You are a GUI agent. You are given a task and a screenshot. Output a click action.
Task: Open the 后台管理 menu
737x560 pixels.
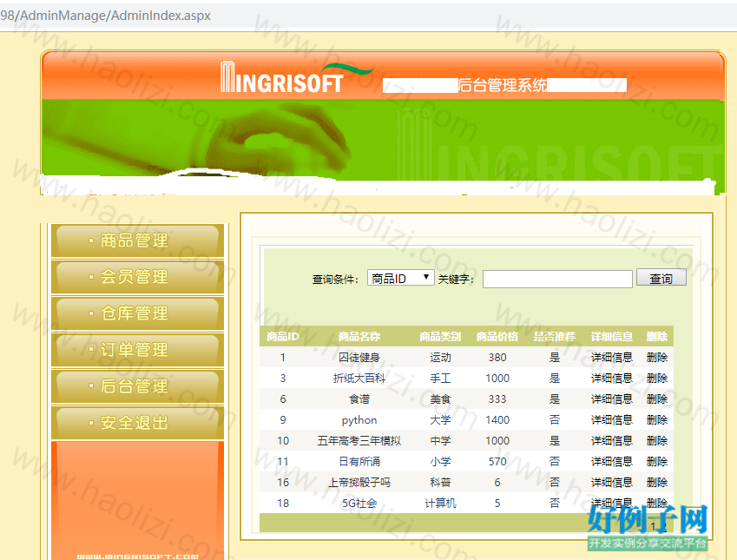click(x=137, y=386)
